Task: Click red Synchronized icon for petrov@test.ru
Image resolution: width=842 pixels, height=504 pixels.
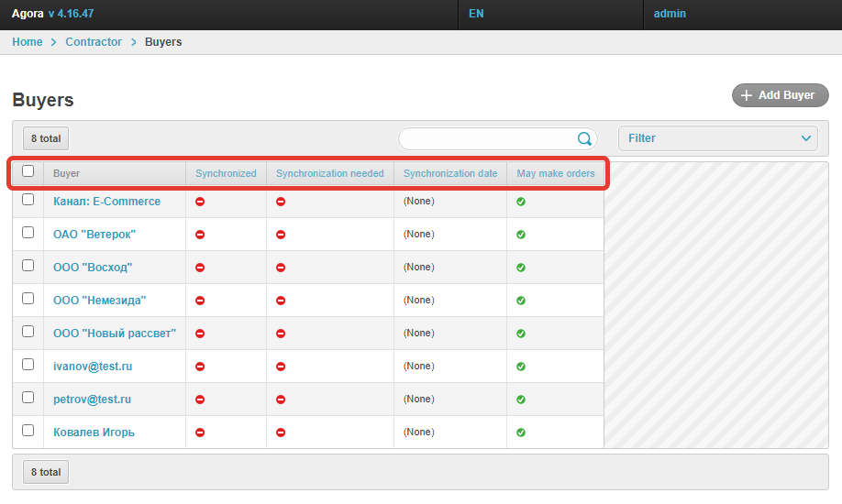Action: (200, 400)
